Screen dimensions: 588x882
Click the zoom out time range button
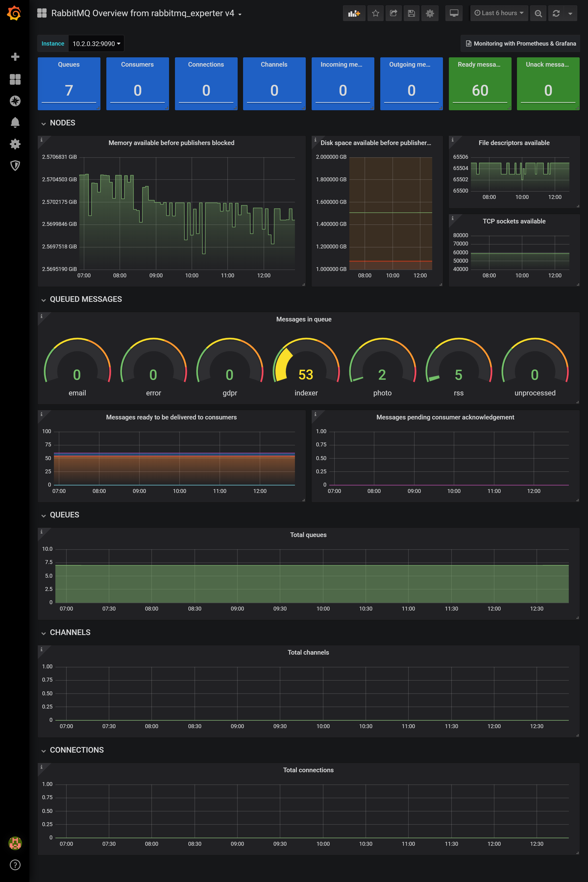pos(538,13)
